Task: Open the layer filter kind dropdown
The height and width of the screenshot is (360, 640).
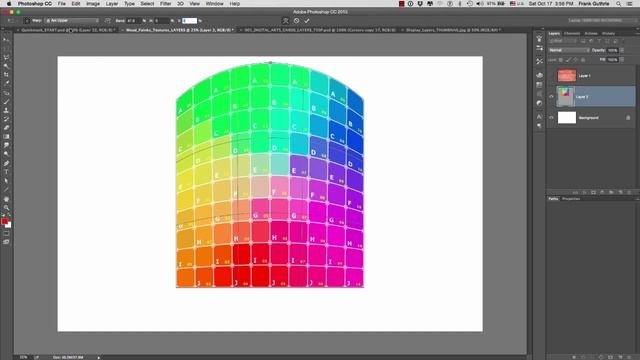Action: coord(562,41)
